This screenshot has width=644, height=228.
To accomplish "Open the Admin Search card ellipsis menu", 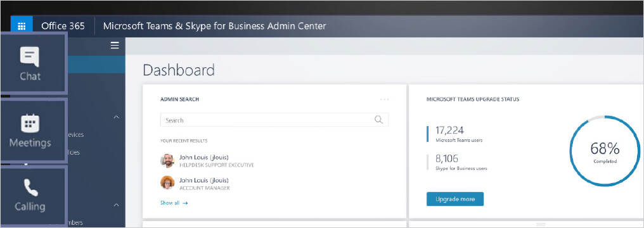I will coord(384,99).
